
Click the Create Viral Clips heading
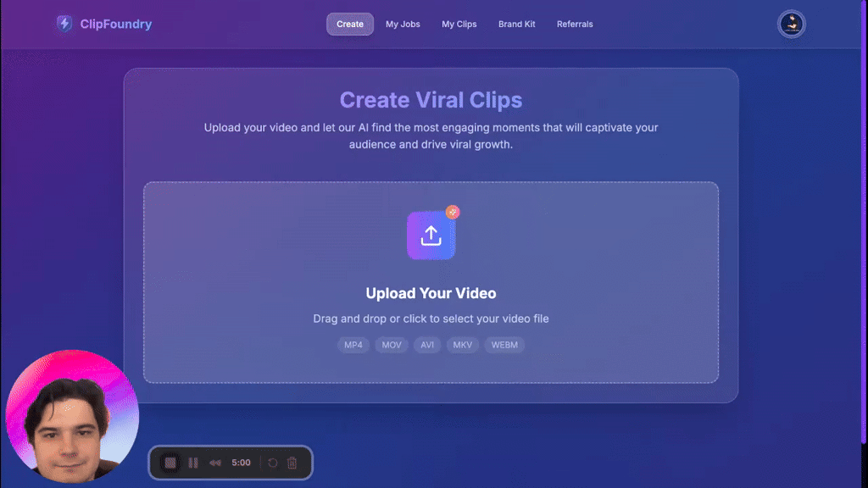pos(431,100)
